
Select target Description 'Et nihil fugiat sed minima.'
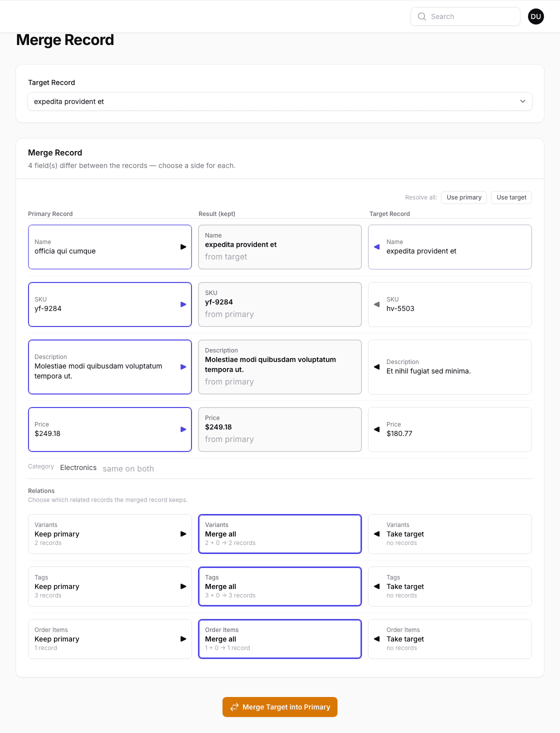tap(450, 367)
